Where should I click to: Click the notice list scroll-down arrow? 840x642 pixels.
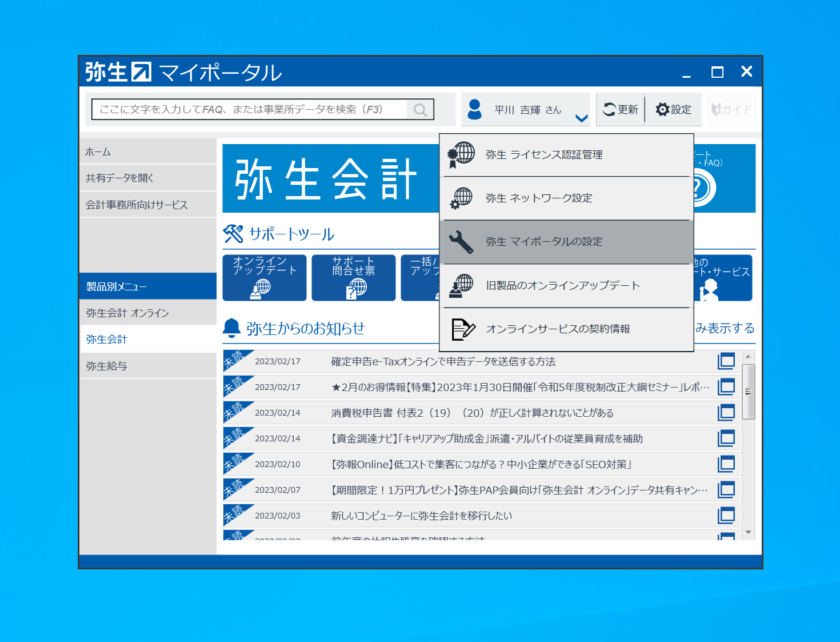coord(748,532)
